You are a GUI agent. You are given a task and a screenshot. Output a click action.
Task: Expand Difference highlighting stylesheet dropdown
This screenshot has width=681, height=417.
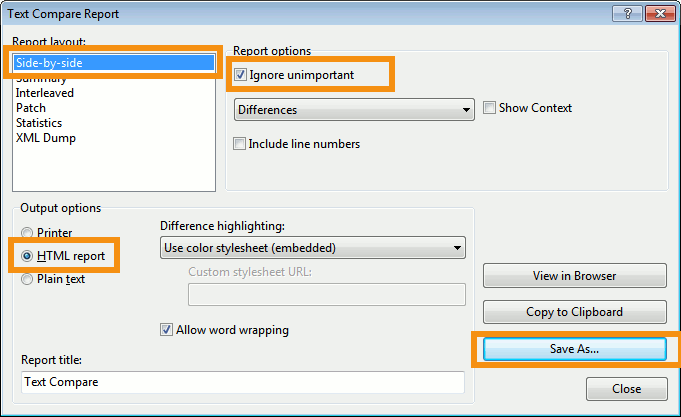[313, 247]
